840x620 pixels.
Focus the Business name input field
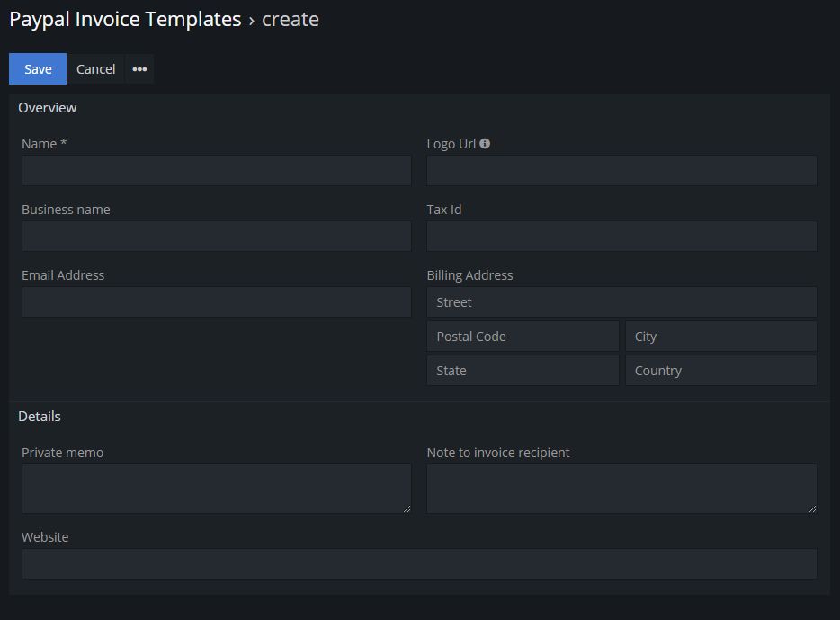click(217, 237)
